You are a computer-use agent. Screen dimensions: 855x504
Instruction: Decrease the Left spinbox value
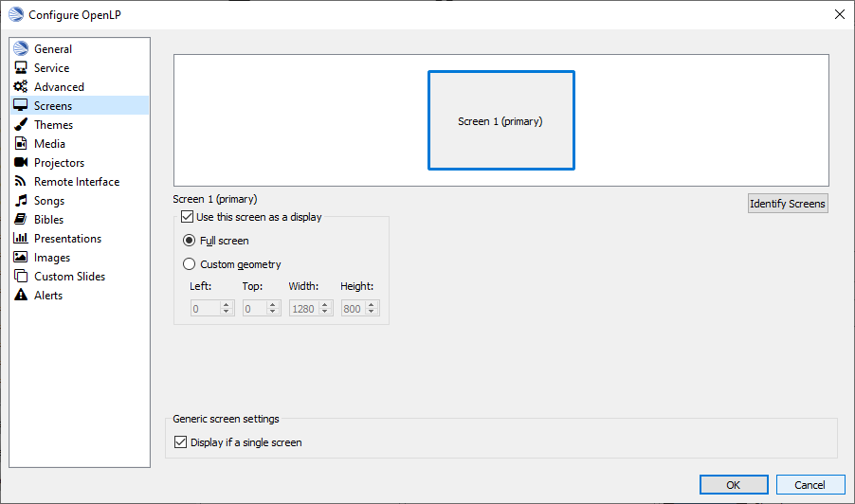(x=227, y=313)
